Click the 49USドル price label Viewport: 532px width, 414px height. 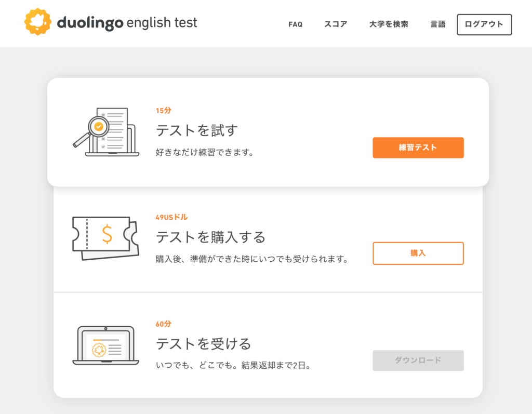pos(171,217)
